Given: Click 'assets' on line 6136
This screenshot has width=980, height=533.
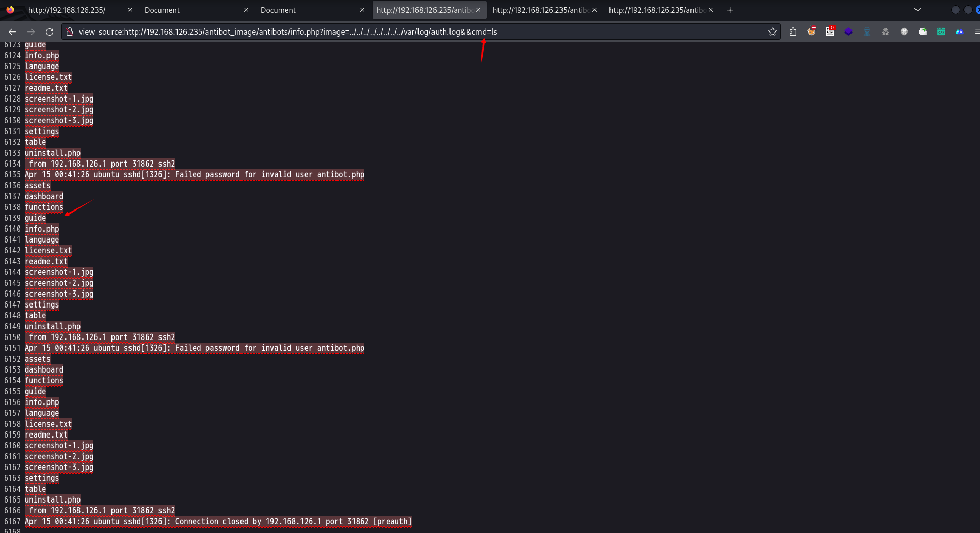Looking at the screenshot, I should 38,185.
